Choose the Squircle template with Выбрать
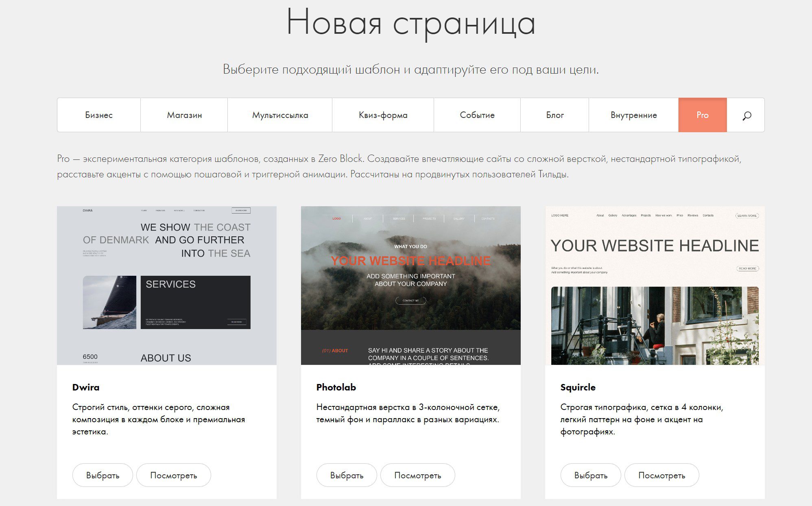Viewport: 812px width, 506px height. [x=591, y=475]
